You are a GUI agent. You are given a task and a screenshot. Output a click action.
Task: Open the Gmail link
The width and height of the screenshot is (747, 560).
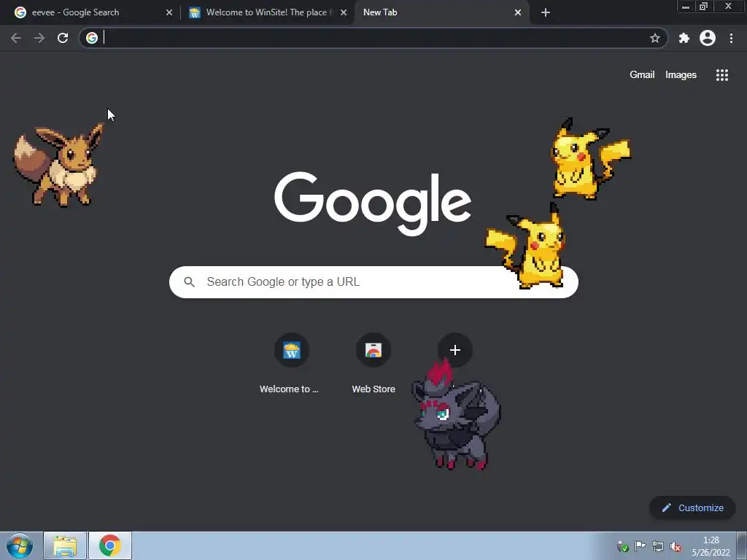642,75
